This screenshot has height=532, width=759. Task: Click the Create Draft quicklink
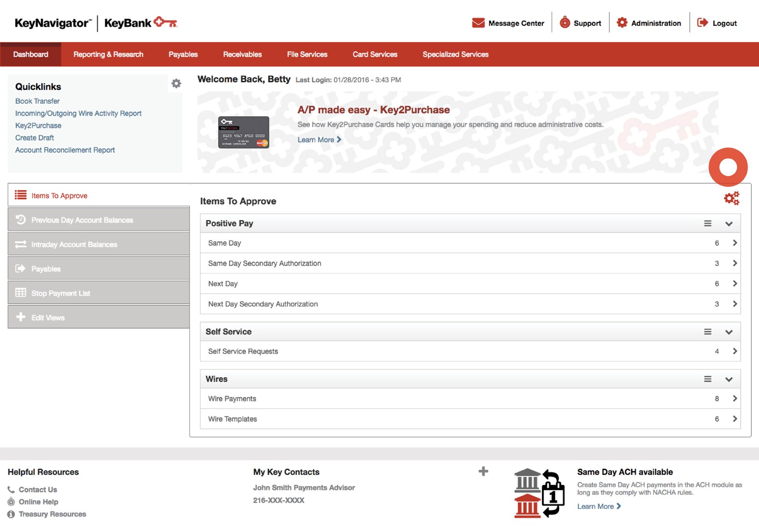[x=34, y=138]
